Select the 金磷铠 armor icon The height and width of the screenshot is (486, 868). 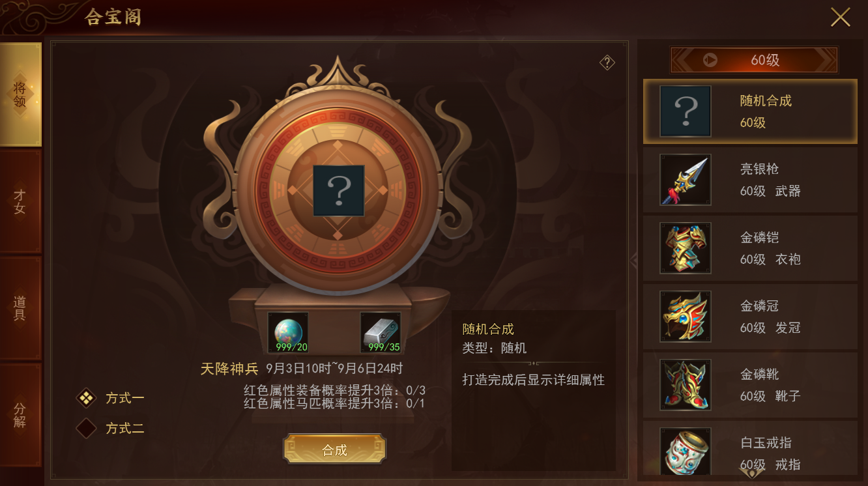(x=685, y=248)
